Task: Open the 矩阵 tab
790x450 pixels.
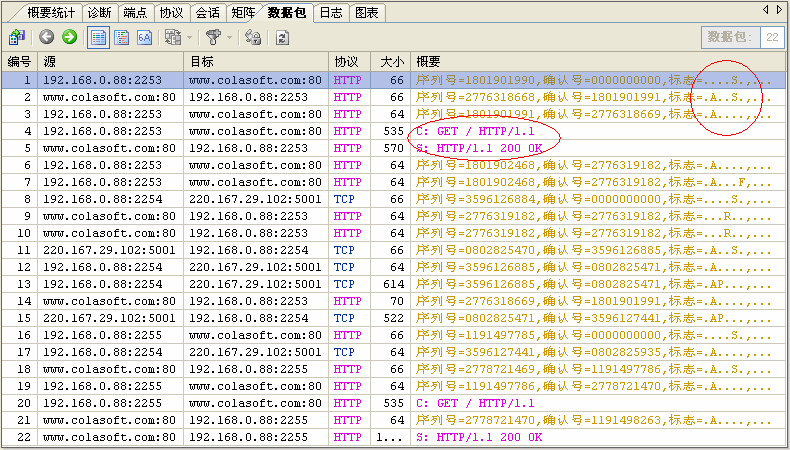Action: point(243,13)
